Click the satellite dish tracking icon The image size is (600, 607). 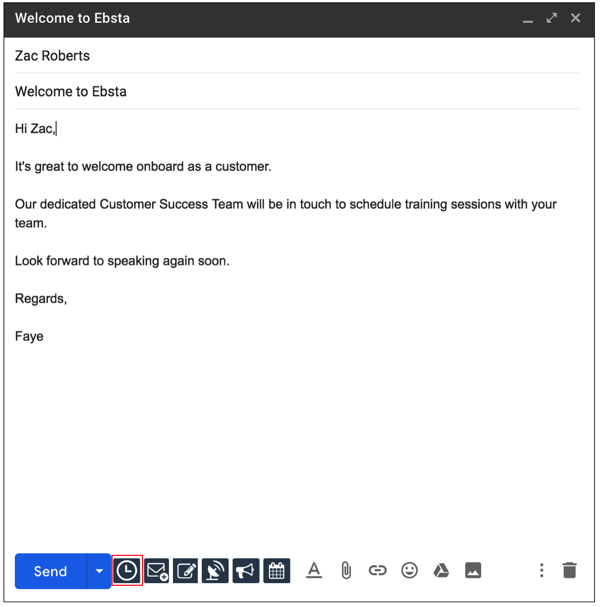[215, 570]
